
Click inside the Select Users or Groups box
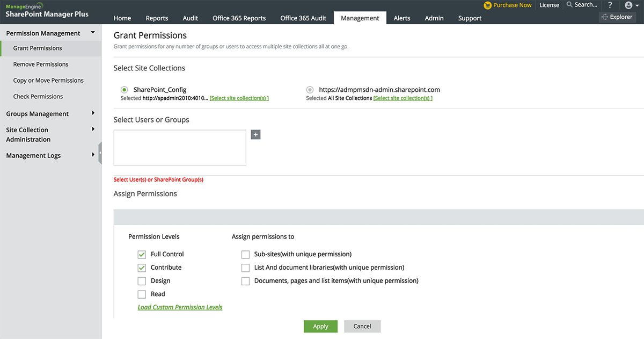coord(180,148)
